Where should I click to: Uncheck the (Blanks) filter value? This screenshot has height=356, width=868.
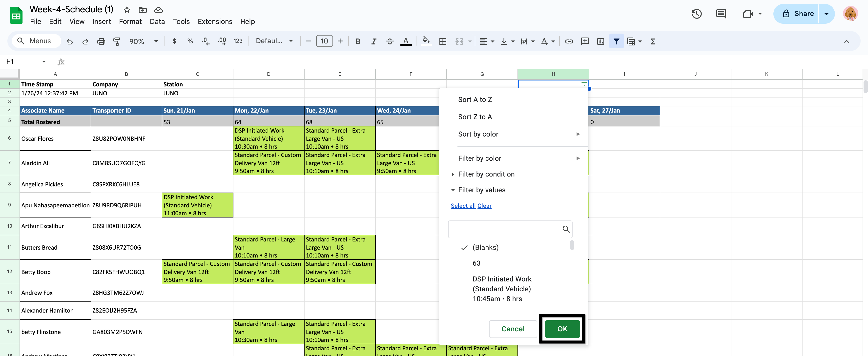(x=485, y=247)
